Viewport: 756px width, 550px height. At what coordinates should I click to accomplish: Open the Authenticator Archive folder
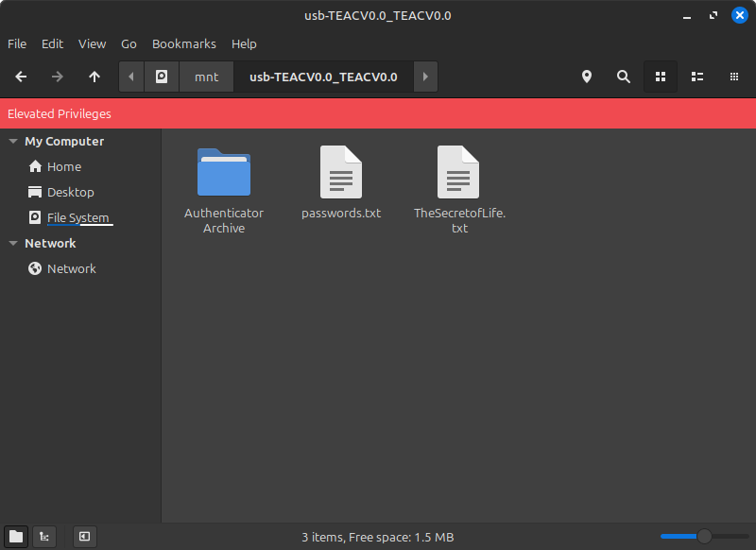tap(224, 173)
